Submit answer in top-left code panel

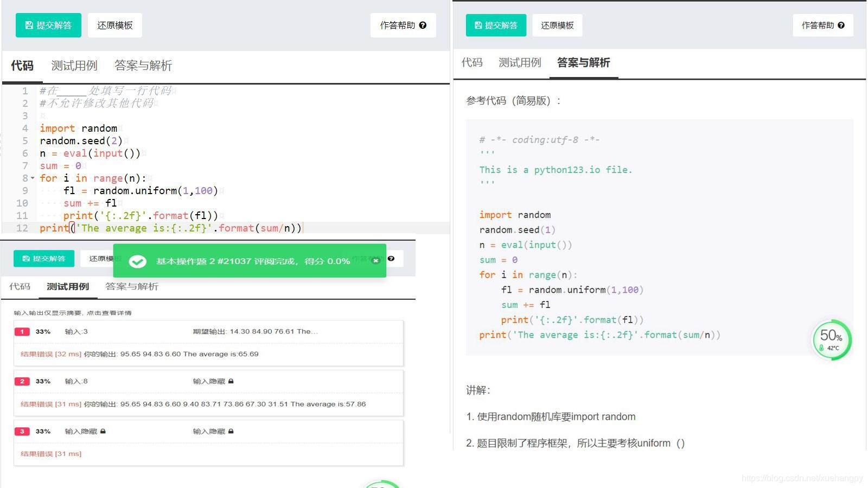pos(48,25)
